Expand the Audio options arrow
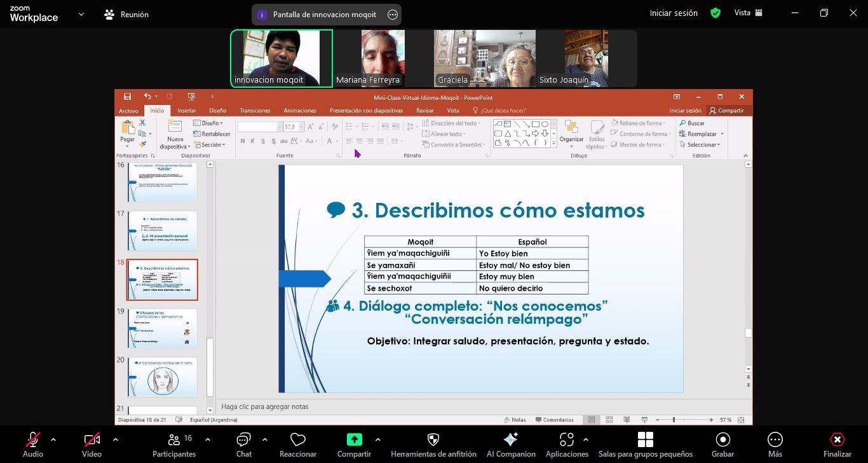The height and width of the screenshot is (463, 868). click(x=53, y=439)
